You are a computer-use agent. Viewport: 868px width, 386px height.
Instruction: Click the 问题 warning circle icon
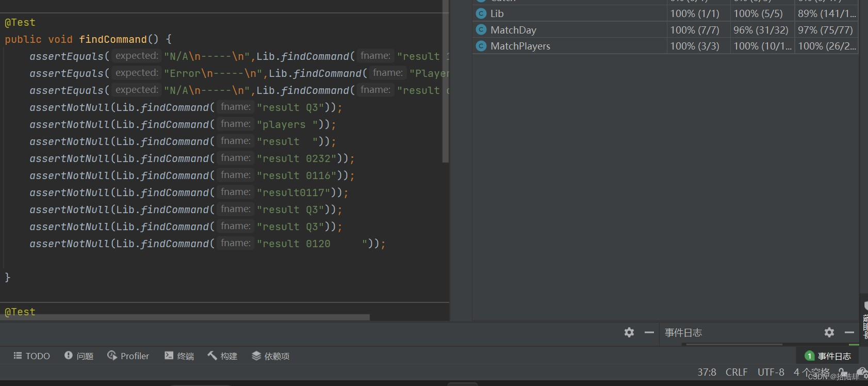(68, 356)
